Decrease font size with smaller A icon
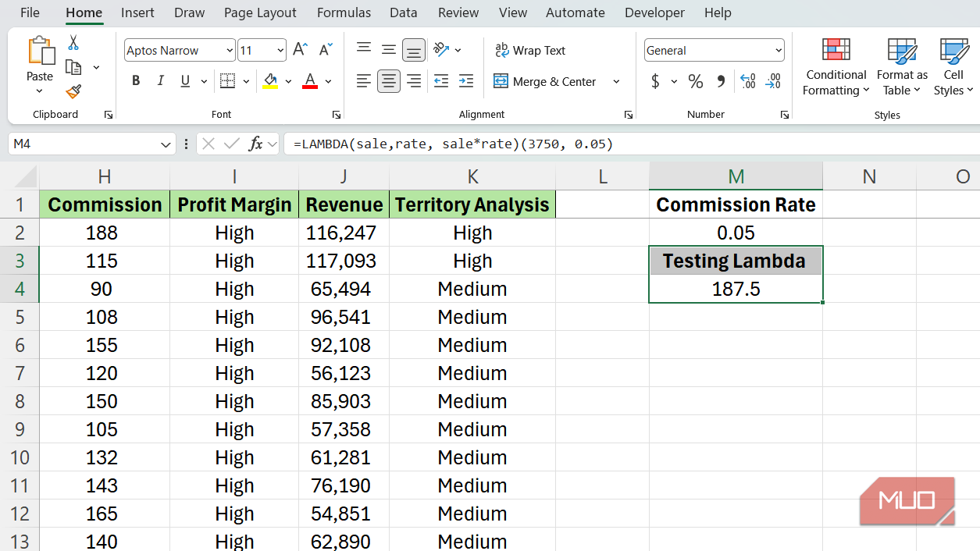The image size is (980, 551). coord(326,50)
